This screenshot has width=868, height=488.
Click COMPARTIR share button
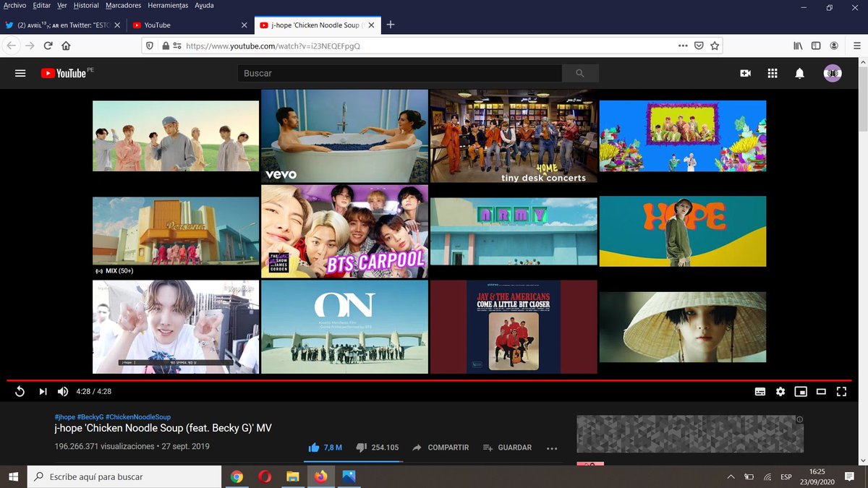click(441, 448)
